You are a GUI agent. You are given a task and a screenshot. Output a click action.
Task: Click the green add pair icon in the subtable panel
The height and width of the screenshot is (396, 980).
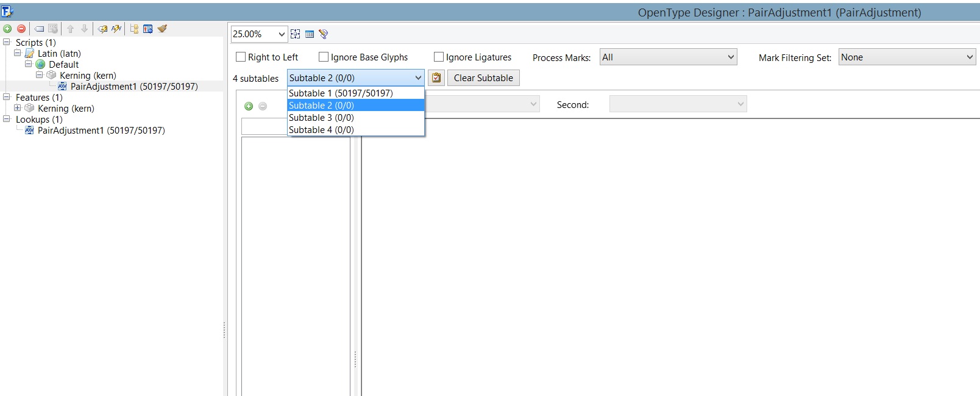[x=249, y=106]
